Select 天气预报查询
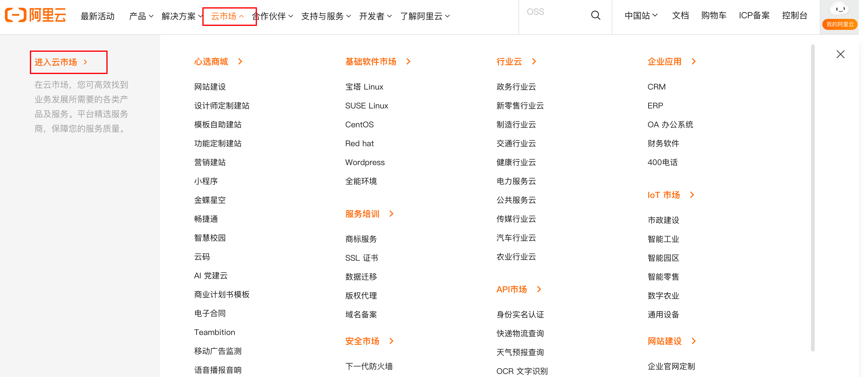Image resolution: width=868 pixels, height=377 pixels. tap(520, 352)
